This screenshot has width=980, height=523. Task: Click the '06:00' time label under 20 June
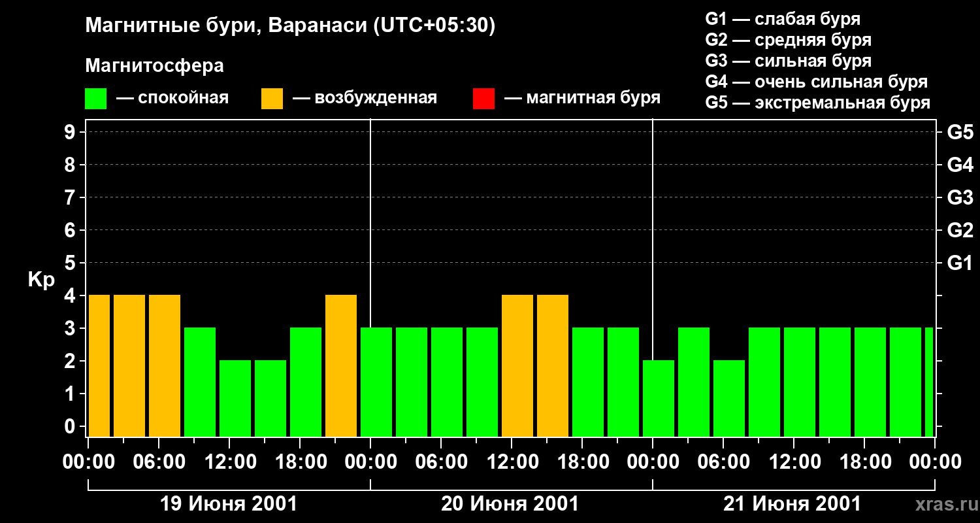pyautogui.click(x=441, y=462)
